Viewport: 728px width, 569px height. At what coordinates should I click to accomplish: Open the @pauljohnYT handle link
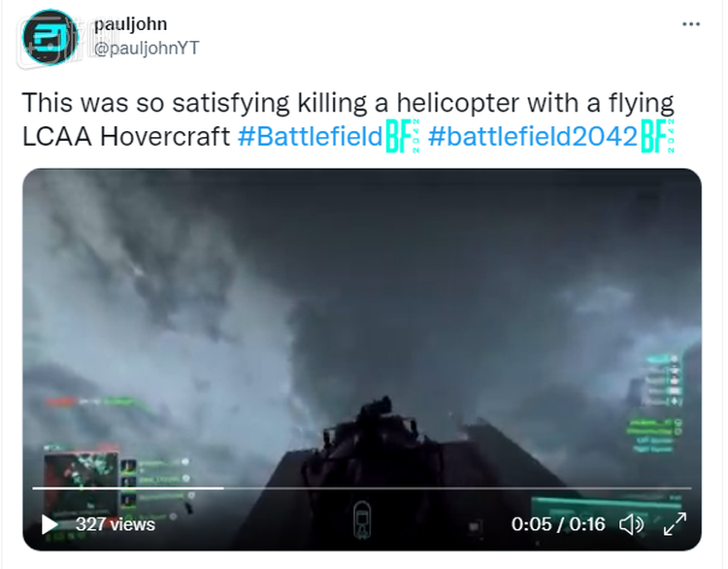pyautogui.click(x=147, y=48)
